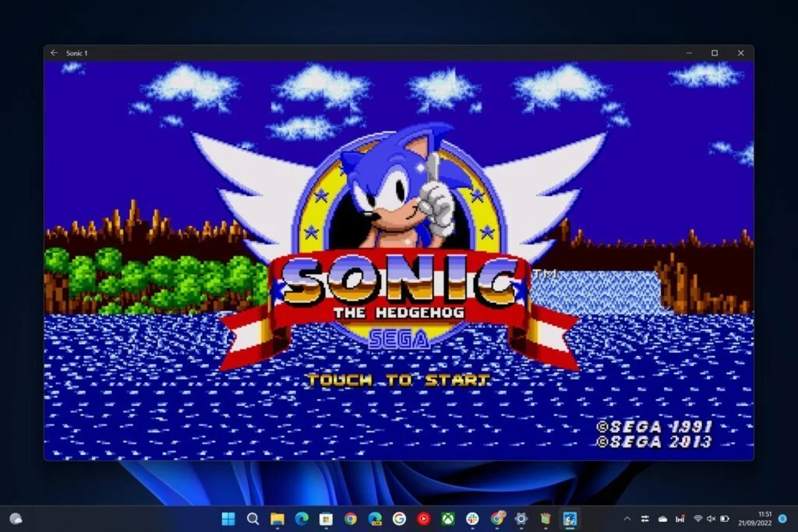798x532 pixels.
Task: Click the 'SONIC' title logo
Action: coord(400,280)
